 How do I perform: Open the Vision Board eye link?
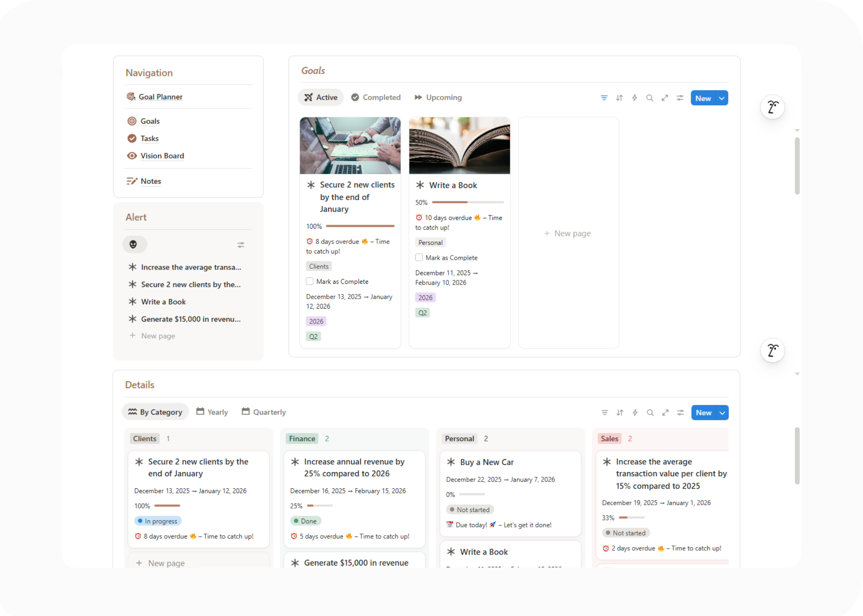coord(162,156)
